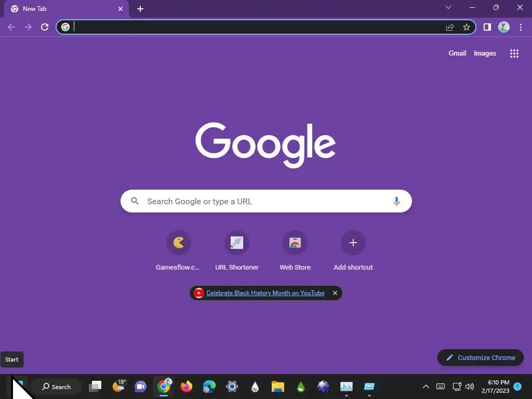
Task: Click the browser back arrow
Action: coord(11,27)
